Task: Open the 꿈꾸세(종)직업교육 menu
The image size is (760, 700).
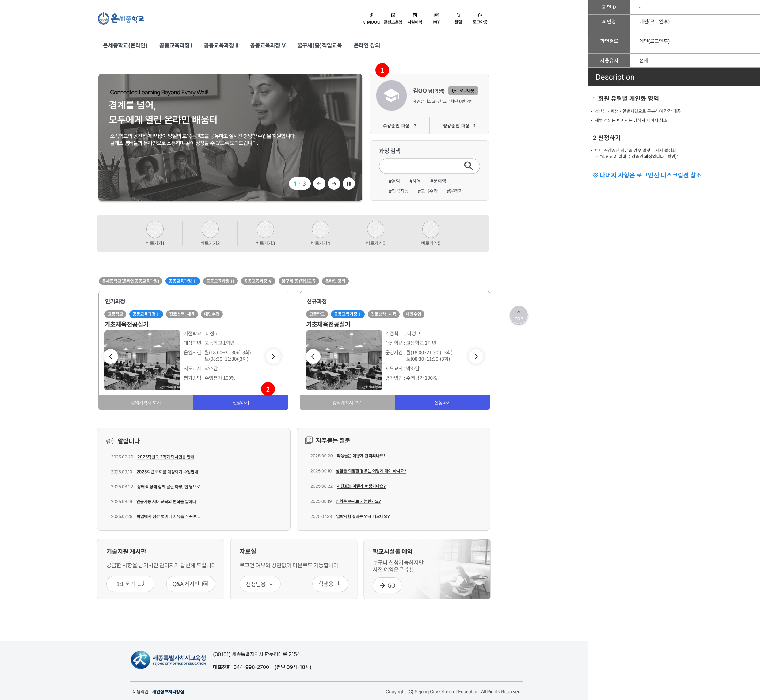Action: click(319, 45)
